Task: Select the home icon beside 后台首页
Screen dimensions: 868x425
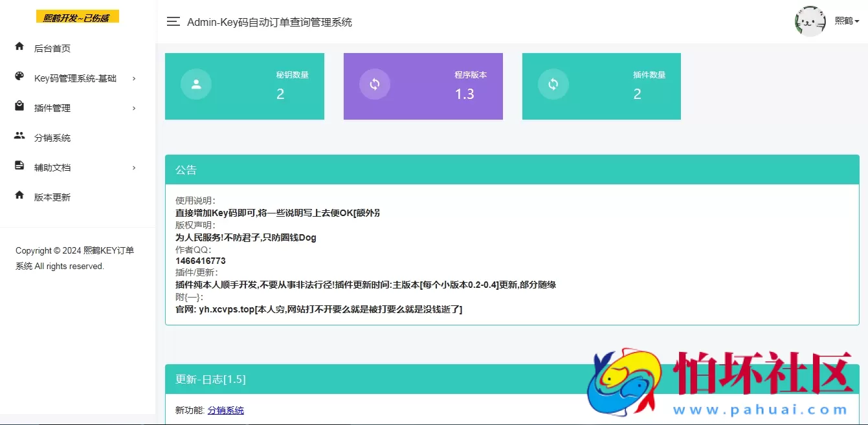Action: point(19,47)
